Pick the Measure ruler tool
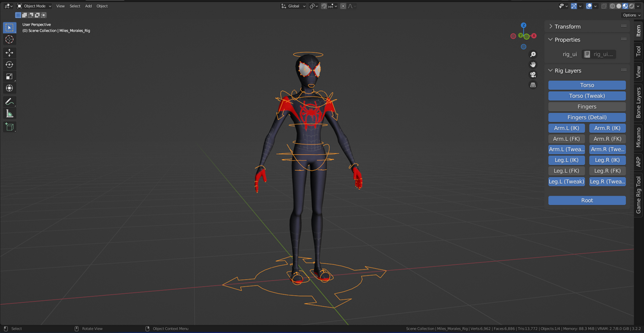 10,114
